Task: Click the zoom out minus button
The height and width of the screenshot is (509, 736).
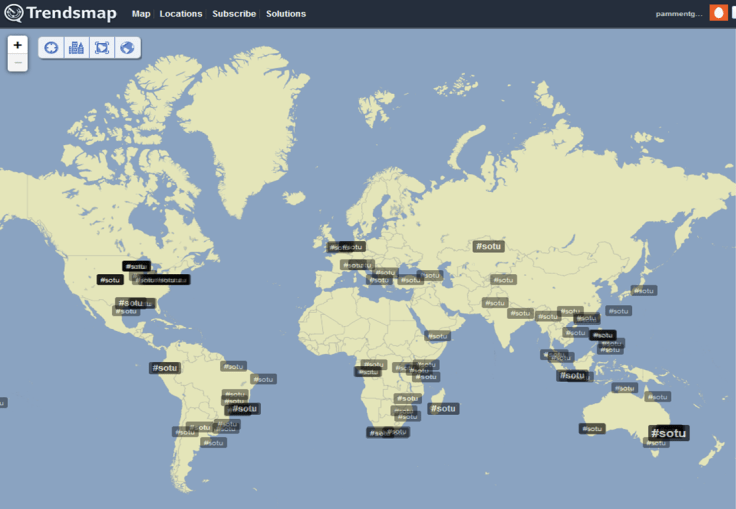Action: [x=17, y=63]
